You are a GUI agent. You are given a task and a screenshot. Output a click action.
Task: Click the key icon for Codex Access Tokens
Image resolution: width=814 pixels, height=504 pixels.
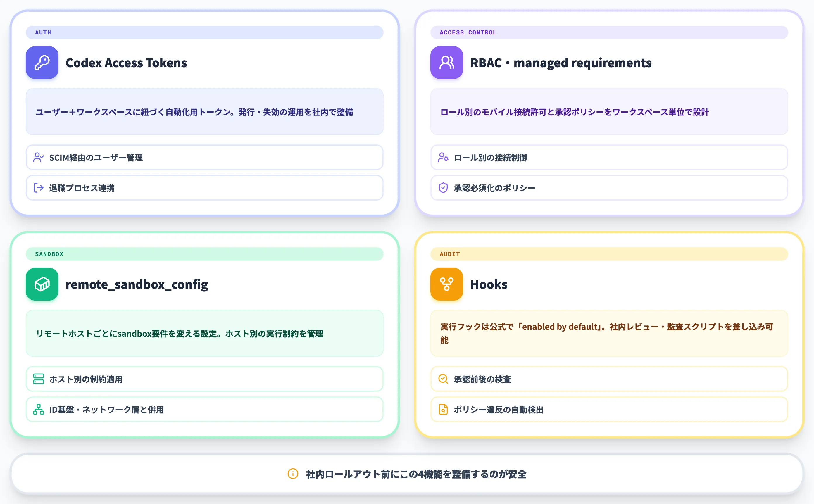[42, 63]
